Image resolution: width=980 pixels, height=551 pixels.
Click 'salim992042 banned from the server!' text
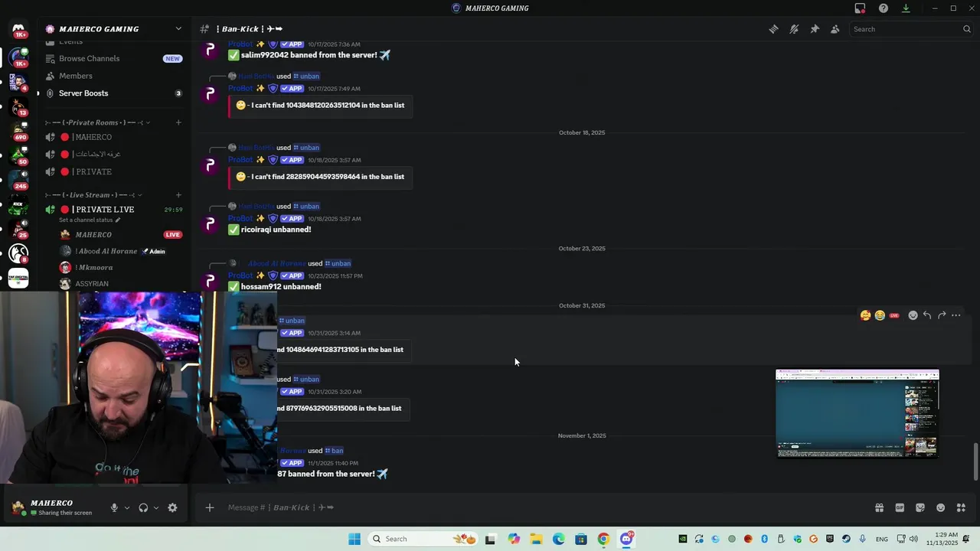pos(309,55)
